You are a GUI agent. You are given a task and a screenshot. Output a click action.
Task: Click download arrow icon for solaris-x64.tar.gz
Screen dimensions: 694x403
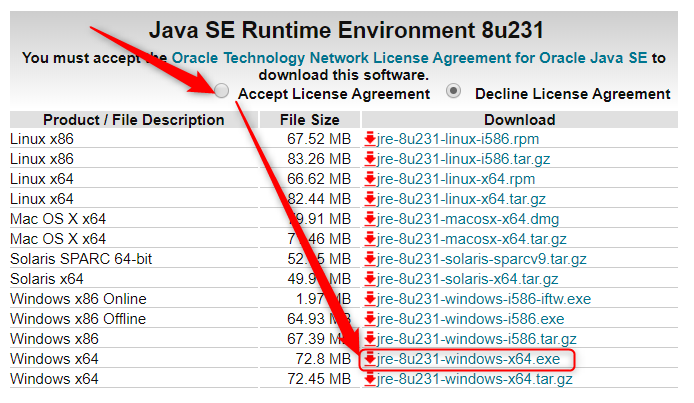coord(370,279)
